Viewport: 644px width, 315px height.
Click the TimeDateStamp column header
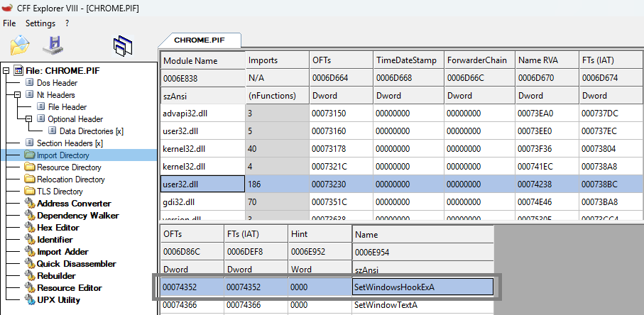pos(408,60)
